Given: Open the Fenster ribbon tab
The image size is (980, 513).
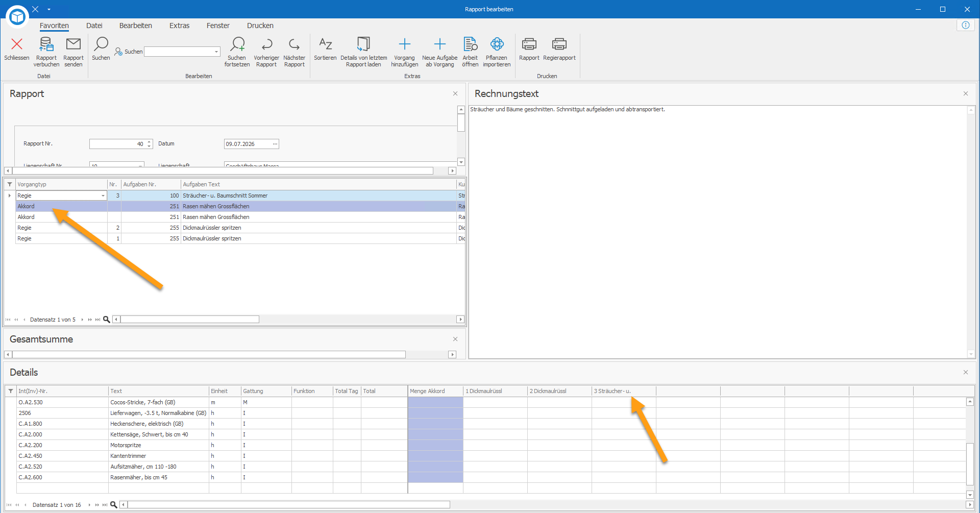Looking at the screenshot, I should (x=218, y=26).
